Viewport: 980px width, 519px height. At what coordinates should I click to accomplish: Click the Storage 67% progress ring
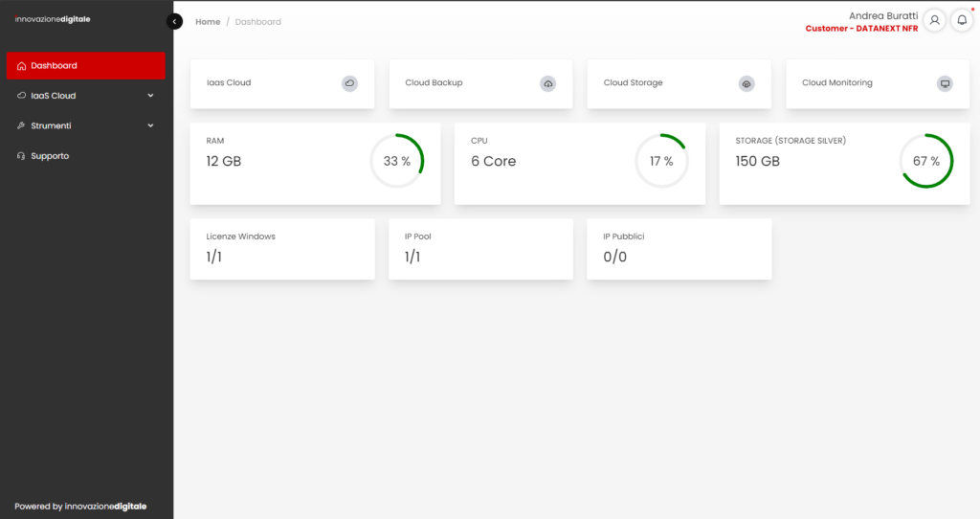[x=925, y=161]
